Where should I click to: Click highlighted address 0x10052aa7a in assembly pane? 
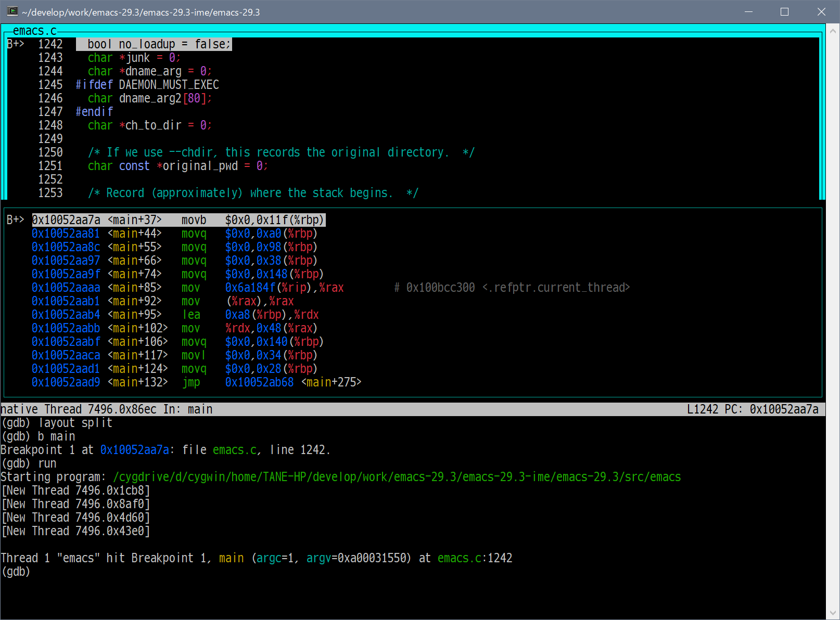(x=66, y=220)
